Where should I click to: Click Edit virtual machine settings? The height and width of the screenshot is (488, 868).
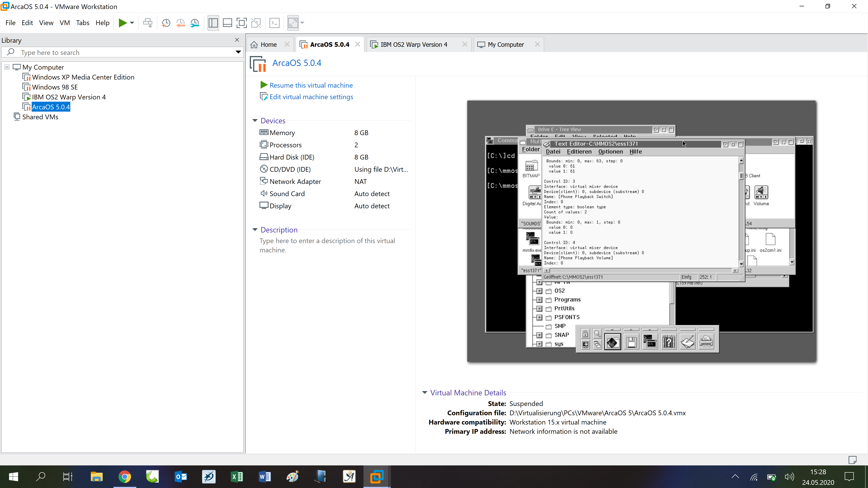coord(311,97)
